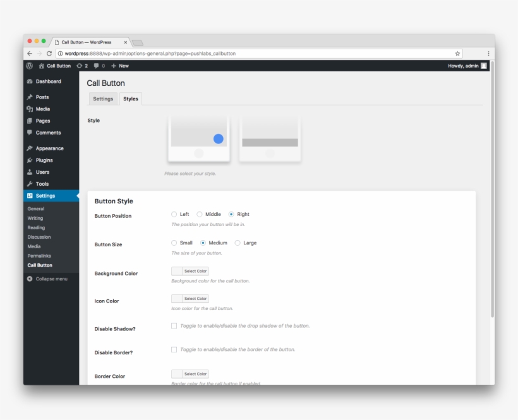518x420 pixels.
Task: Open the Permalinks settings page
Action: pos(40,256)
